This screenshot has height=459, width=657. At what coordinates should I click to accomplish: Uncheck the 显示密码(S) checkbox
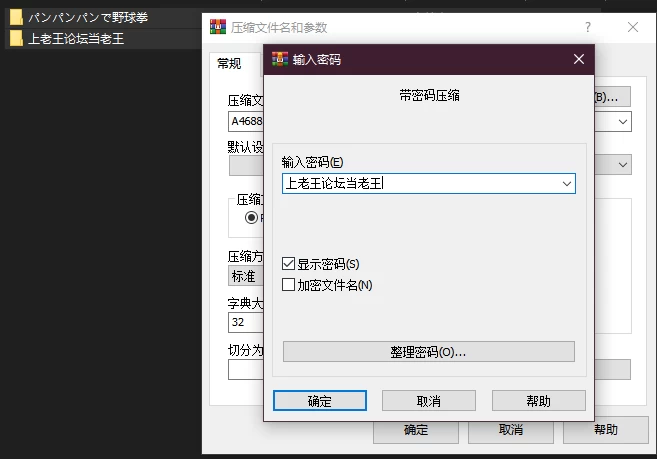point(288,264)
